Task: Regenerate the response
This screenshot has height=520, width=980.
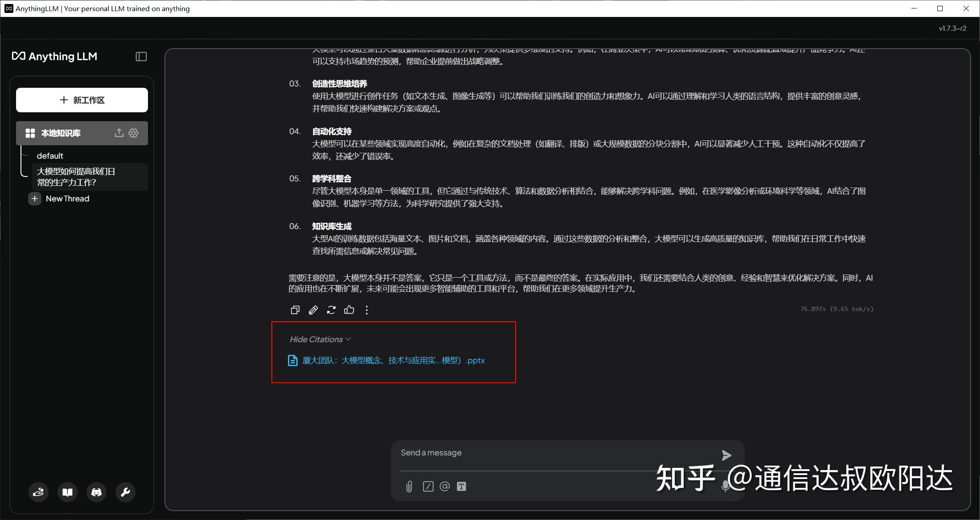Action: click(x=331, y=310)
